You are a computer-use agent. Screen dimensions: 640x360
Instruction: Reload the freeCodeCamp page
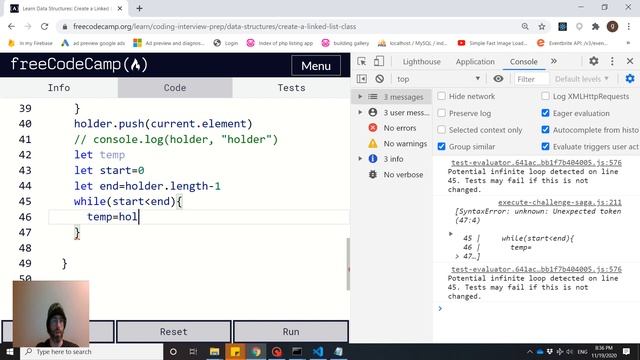coord(44,27)
